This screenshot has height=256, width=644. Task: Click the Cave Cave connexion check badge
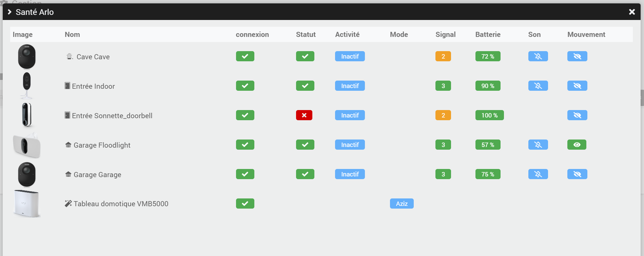245,56
